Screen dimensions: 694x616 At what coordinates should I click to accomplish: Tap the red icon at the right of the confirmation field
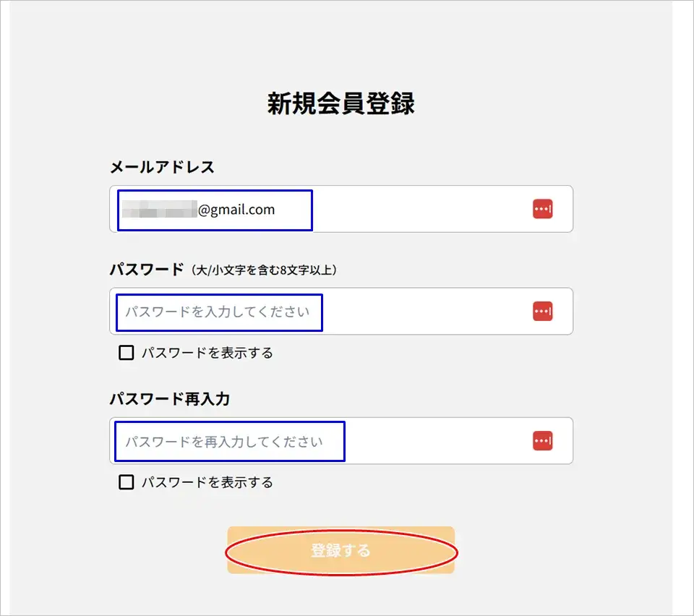click(x=543, y=440)
